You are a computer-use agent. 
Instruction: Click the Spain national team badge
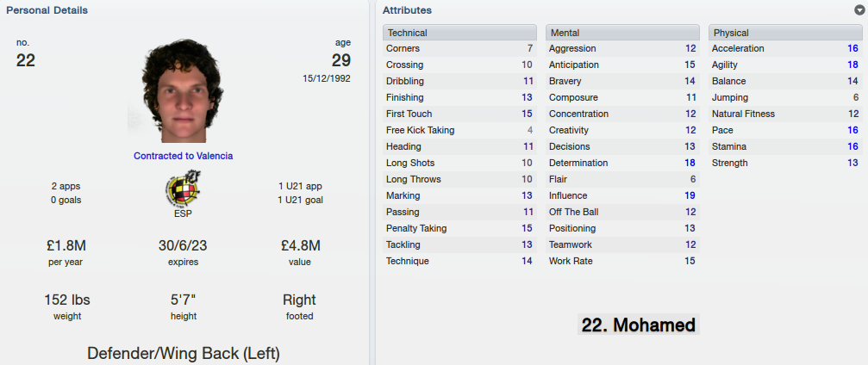coord(183,188)
